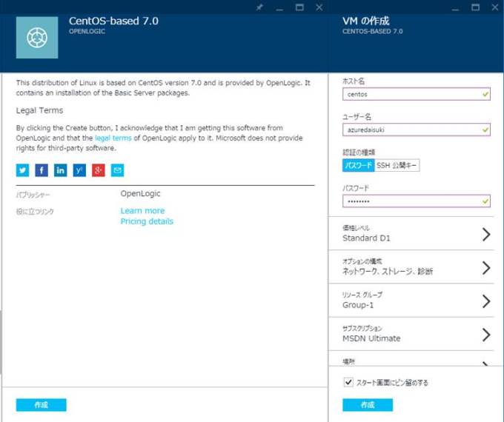This screenshot has height=422, width=504.
Task: Close the VM の作成 blade
Action: click(x=495, y=7)
